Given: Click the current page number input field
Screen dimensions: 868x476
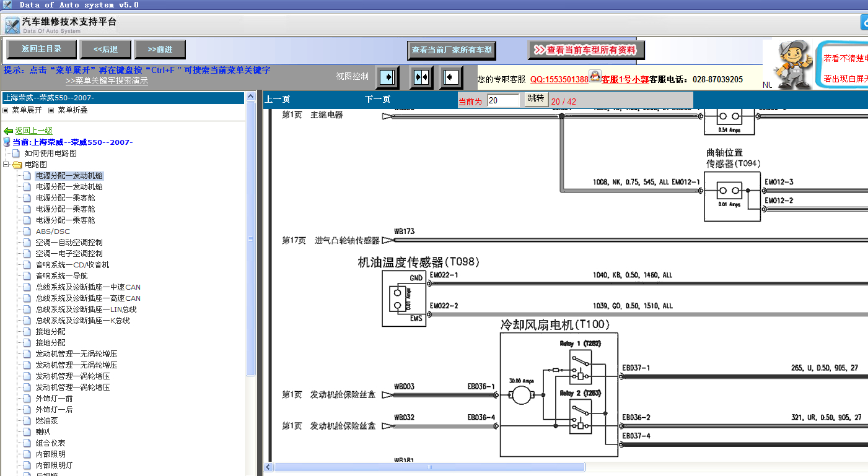Looking at the screenshot, I should [503, 100].
